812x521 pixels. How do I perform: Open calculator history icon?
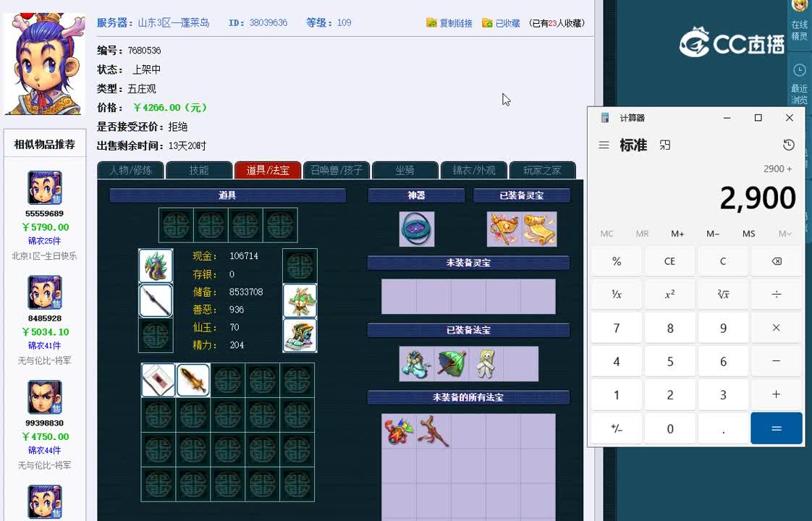pyautogui.click(x=789, y=145)
